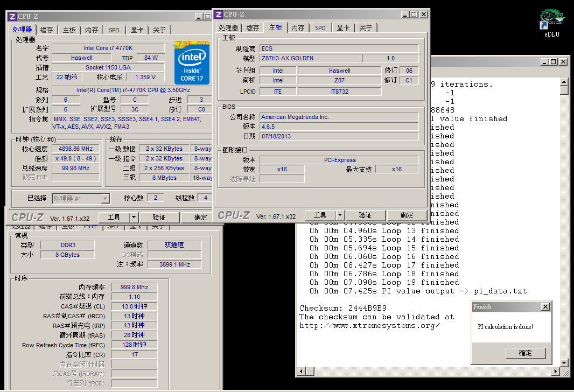
Task: Click the scroll left arrow in the Super PI window
Action: tap(302, 372)
